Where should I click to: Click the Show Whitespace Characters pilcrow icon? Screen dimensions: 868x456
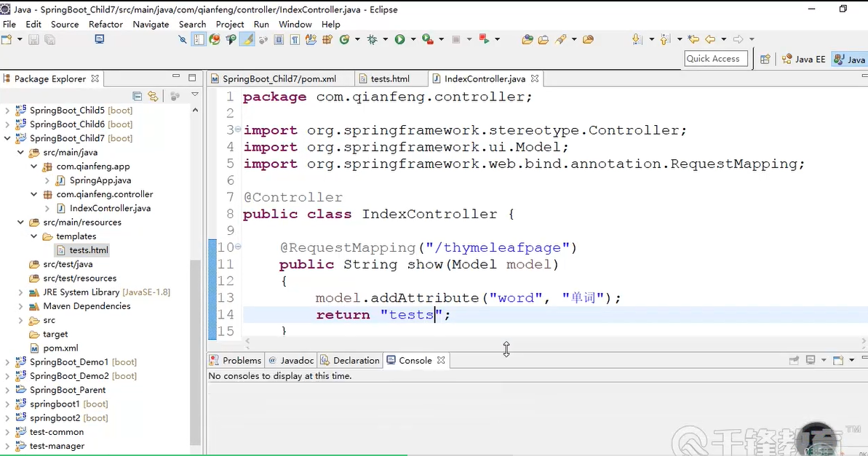click(x=295, y=39)
